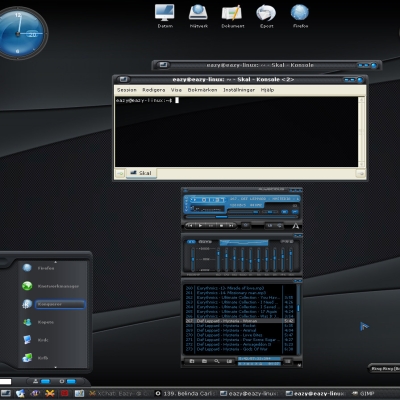Click the equalizer preamp slider
Image resolution: width=400 pixels, height=400 pixels.
(193, 259)
